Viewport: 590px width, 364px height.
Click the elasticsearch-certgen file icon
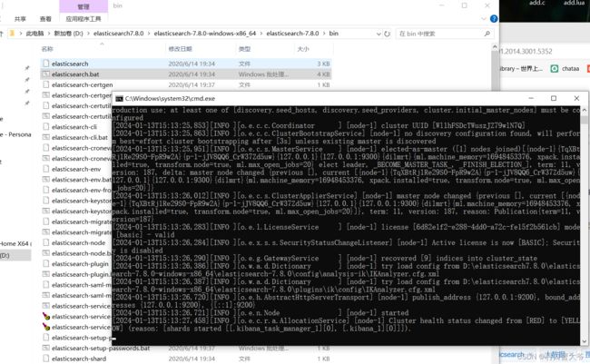pos(46,84)
